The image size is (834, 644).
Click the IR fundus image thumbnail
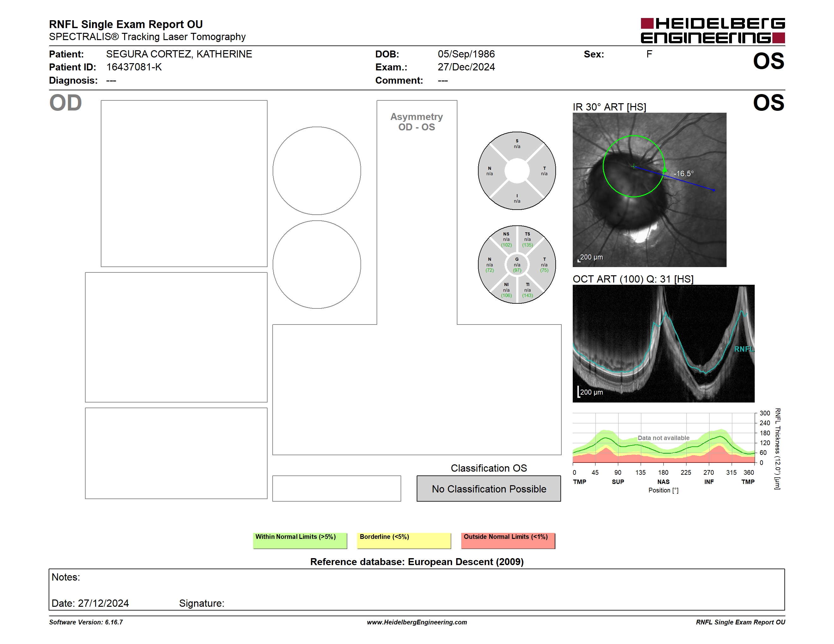(649, 190)
